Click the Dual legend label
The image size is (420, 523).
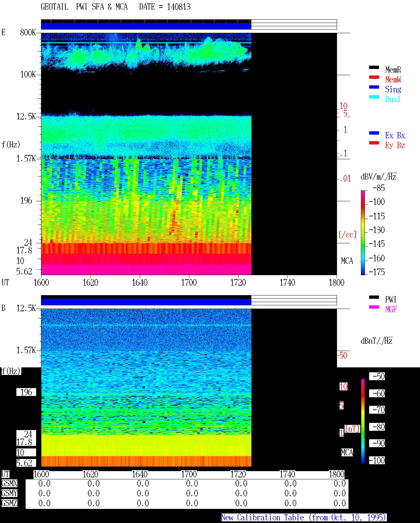393,99
